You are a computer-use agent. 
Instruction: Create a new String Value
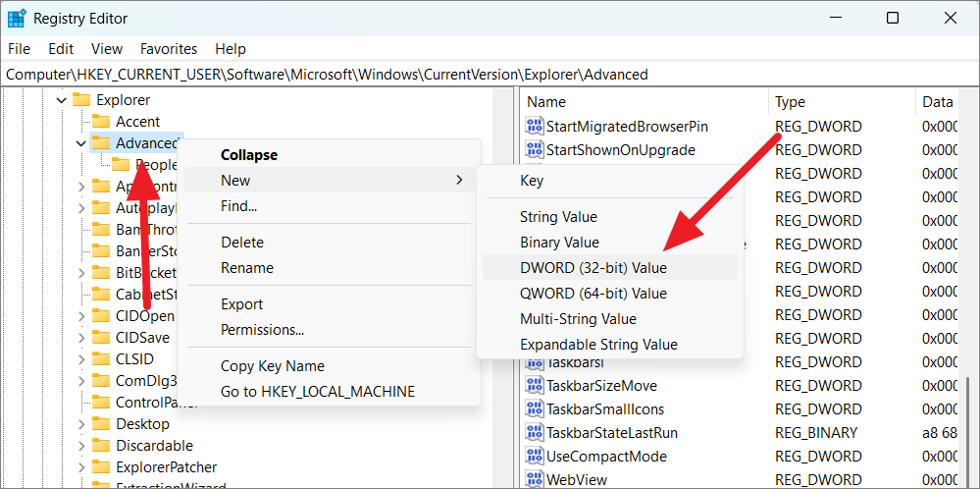[610, 217]
